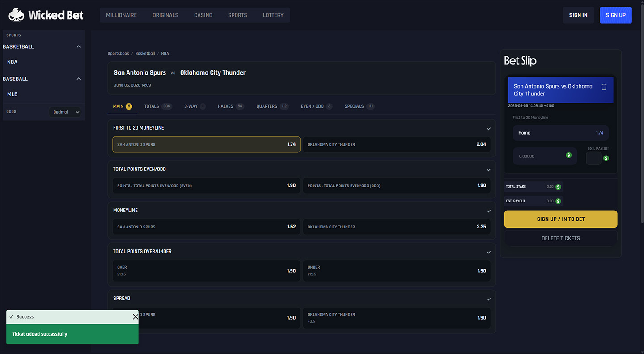Open the Sportsbook breadcrumb link
This screenshot has width=644, height=354.
click(x=118, y=54)
